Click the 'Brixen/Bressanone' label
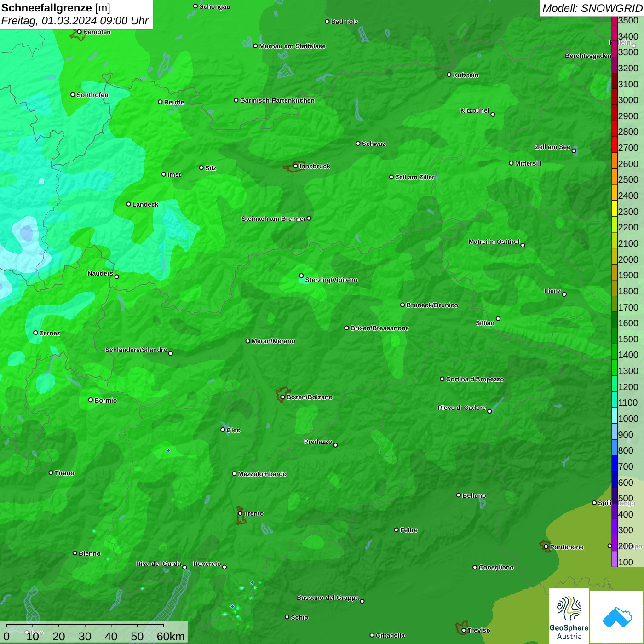The height and width of the screenshot is (644, 644). [379, 328]
